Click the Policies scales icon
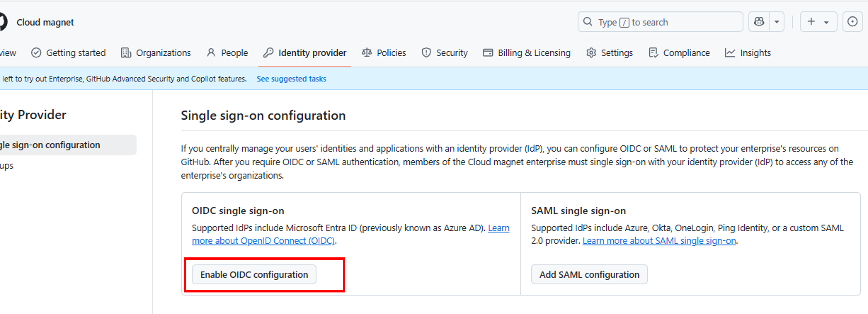868x314 pixels. pyautogui.click(x=367, y=53)
